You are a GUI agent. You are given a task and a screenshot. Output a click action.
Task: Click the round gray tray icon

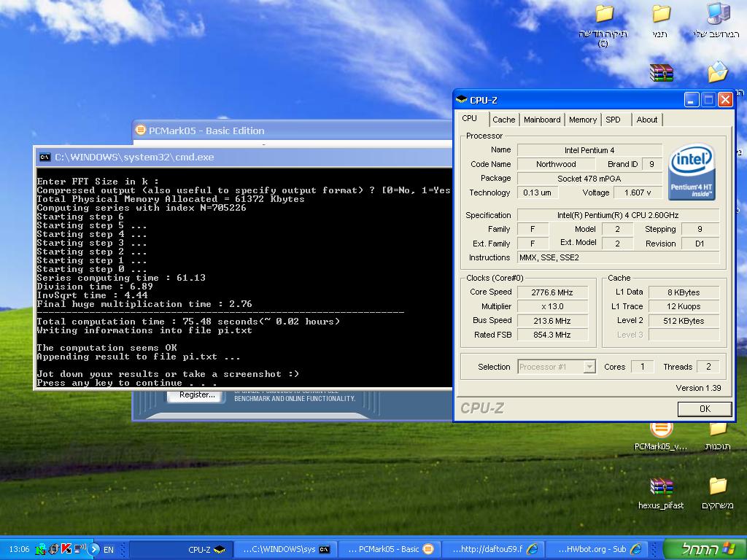tap(54, 549)
